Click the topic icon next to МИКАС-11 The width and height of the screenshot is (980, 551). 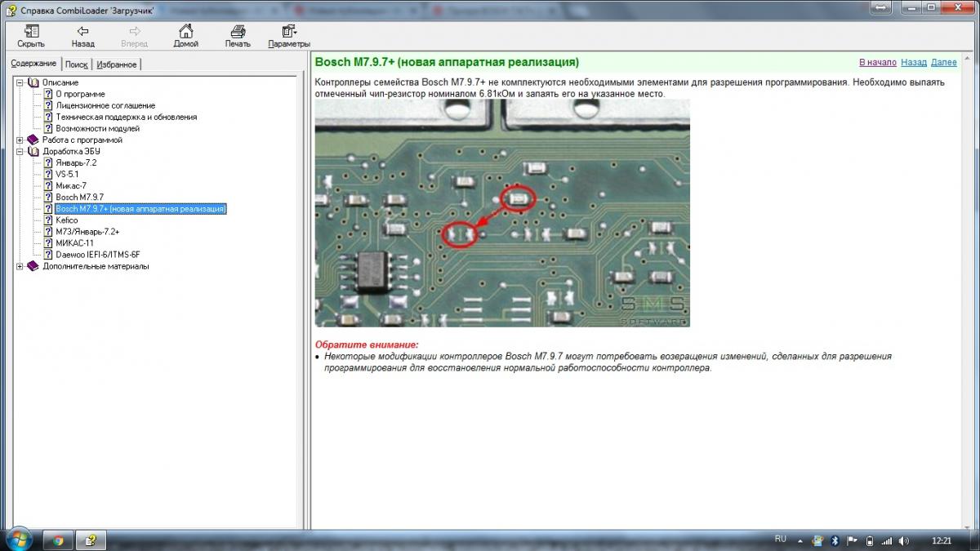(x=47, y=242)
